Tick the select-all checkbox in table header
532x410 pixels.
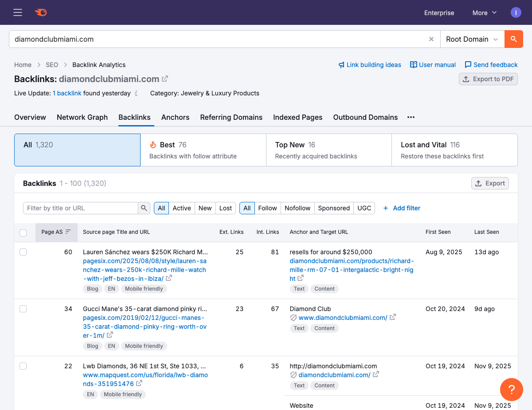23,233
